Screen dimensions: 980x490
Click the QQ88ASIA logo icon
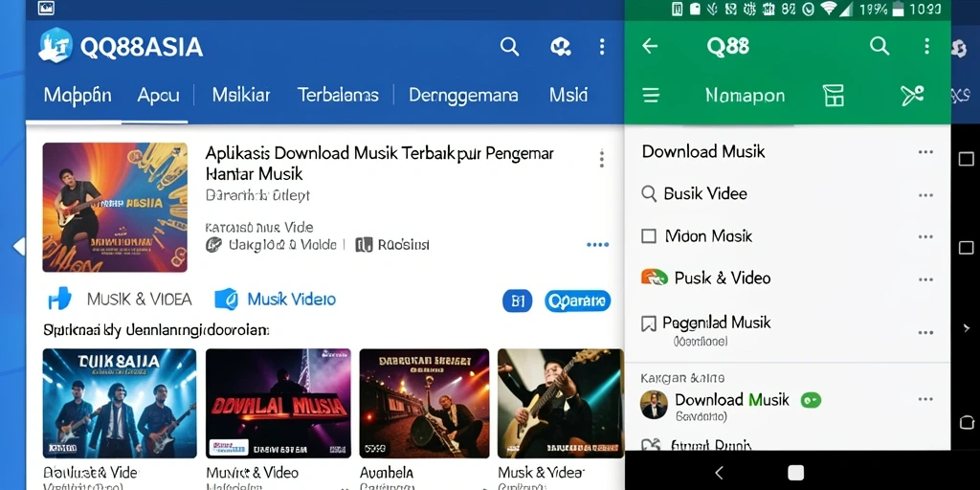(55, 46)
